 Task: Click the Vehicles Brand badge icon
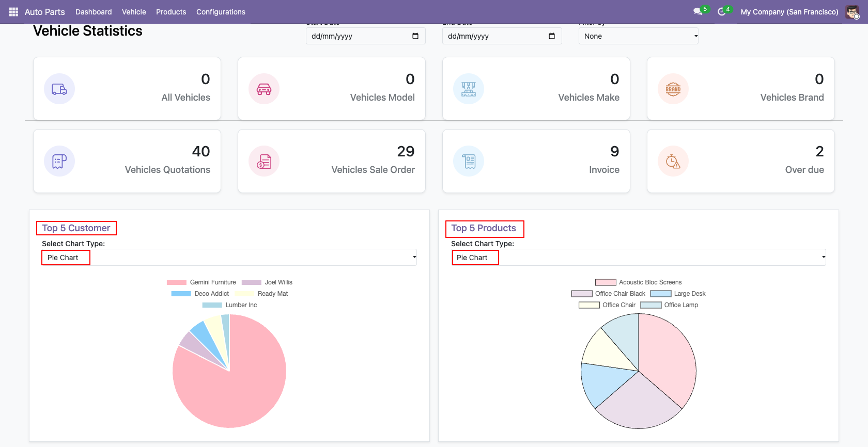click(673, 89)
